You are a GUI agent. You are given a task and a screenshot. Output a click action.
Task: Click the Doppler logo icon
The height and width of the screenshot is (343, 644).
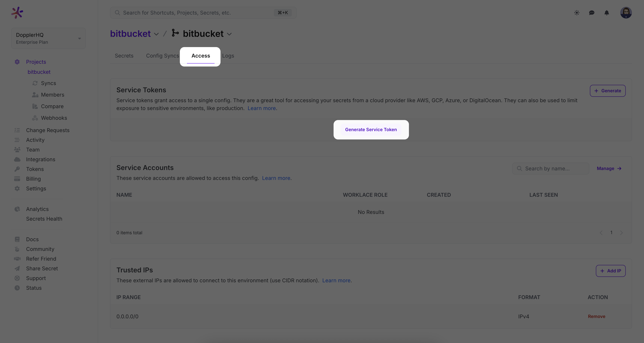click(17, 13)
